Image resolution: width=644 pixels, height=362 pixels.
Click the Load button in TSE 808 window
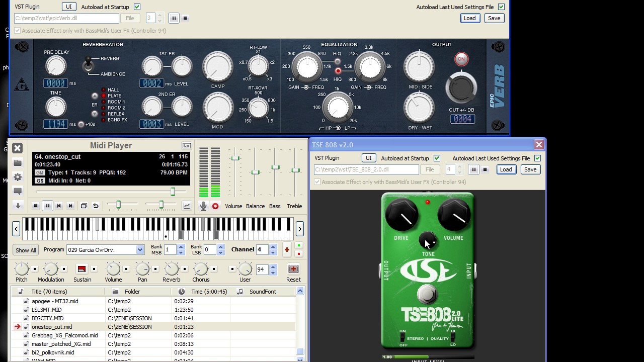[x=506, y=169]
